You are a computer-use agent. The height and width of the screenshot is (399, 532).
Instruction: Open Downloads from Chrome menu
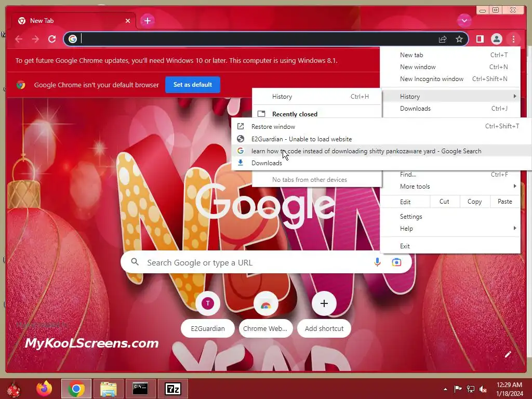pos(450,109)
